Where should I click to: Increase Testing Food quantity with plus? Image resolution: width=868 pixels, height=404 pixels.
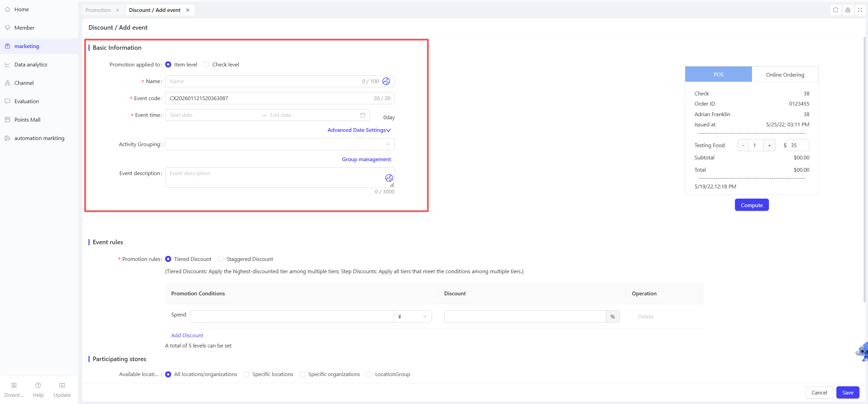click(769, 145)
